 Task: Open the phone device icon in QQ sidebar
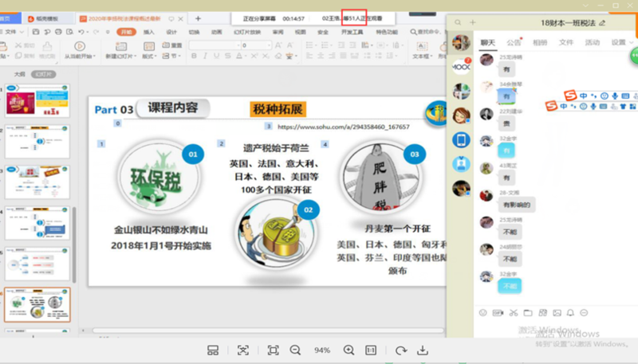pos(461,139)
